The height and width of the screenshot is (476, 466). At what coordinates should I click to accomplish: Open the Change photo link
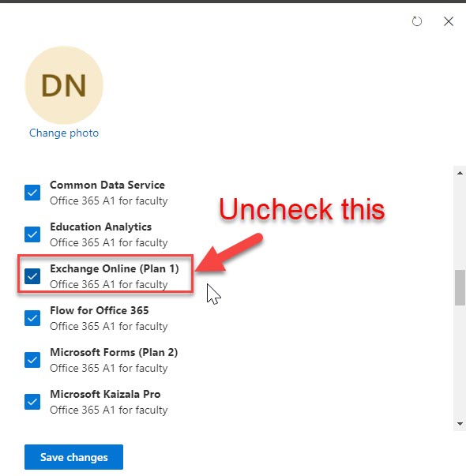[x=64, y=133]
